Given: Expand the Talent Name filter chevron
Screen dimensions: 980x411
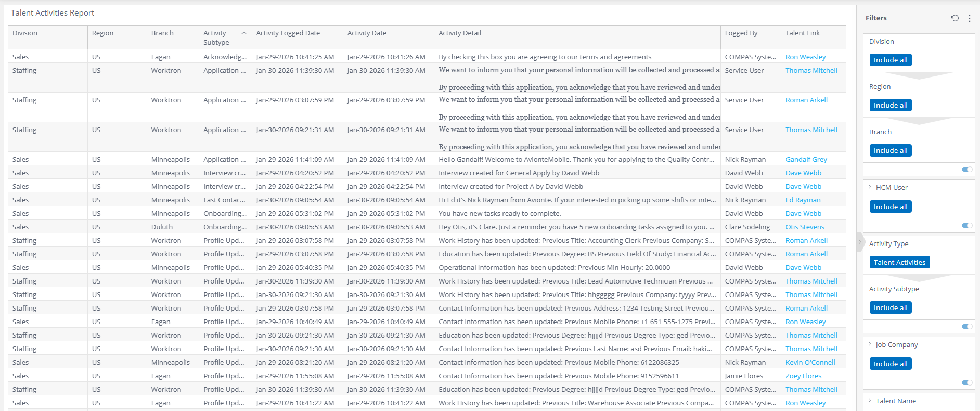Looking at the screenshot, I should tap(870, 401).
